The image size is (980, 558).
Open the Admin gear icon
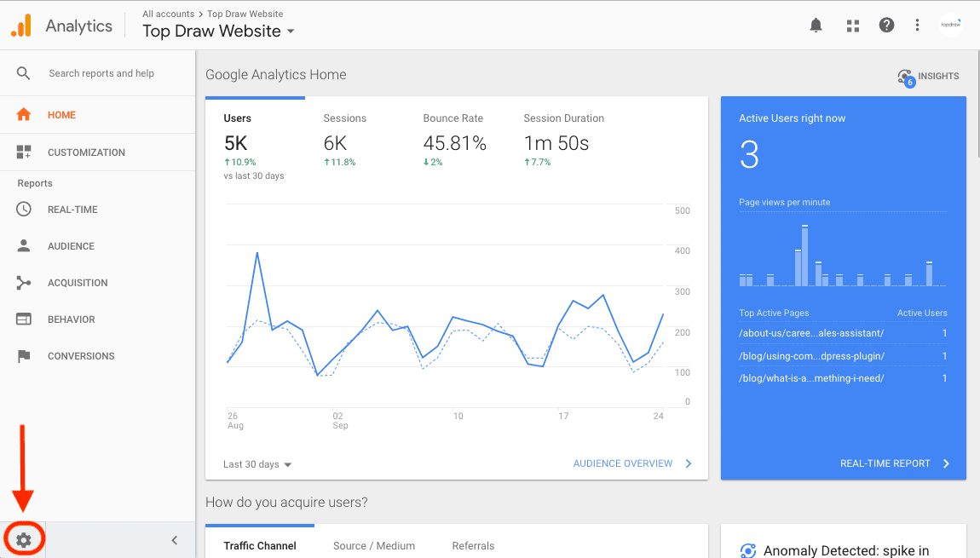pyautogui.click(x=24, y=540)
